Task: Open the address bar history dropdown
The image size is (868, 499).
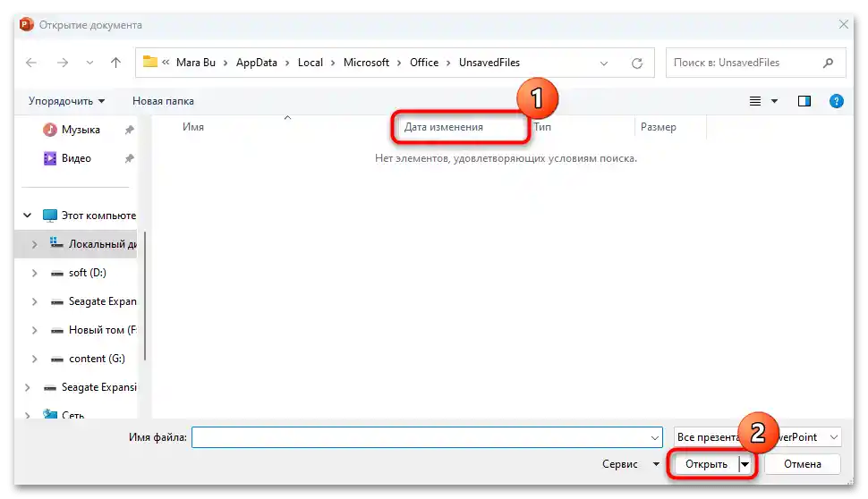Action: pyautogui.click(x=604, y=63)
